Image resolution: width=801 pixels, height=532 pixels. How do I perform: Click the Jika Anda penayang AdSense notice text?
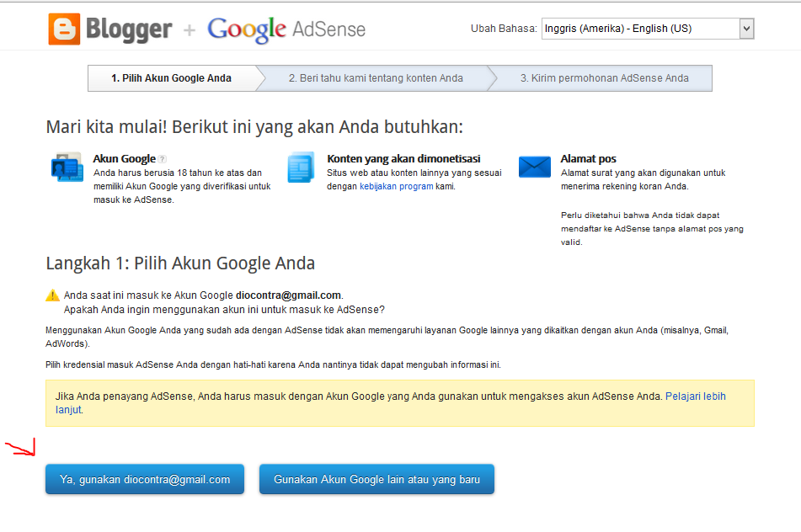pyautogui.click(x=359, y=396)
